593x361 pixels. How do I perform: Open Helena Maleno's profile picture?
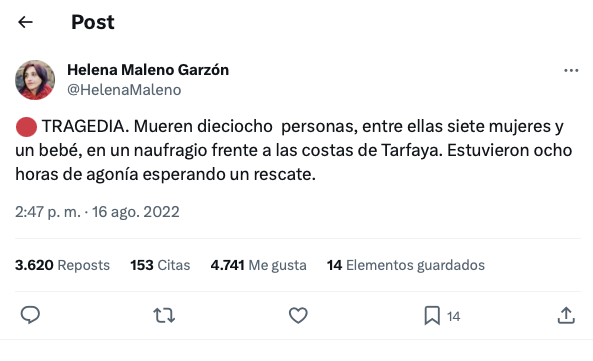coord(35,80)
